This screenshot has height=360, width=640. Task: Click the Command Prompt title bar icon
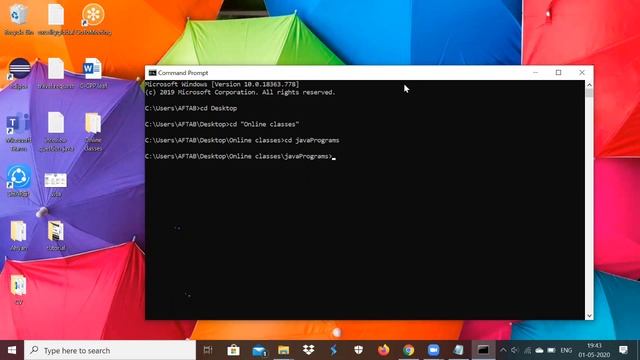[152, 73]
